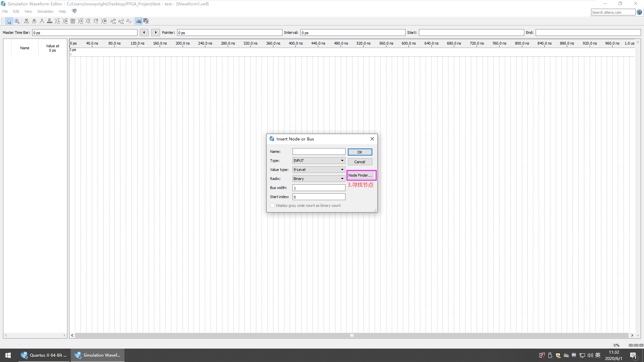Switch to Quartus II 64-Bit taskbar window
The image size is (644, 362).
pos(44,355)
